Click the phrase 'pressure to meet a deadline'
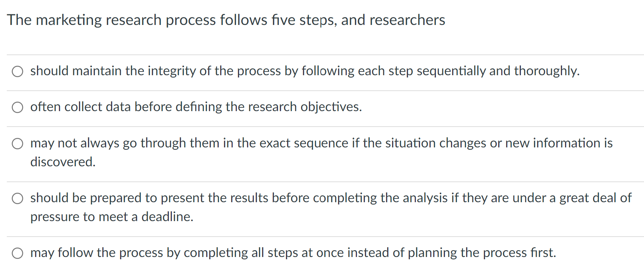Image resolution: width=644 pixels, height=274 pixels. [112, 217]
